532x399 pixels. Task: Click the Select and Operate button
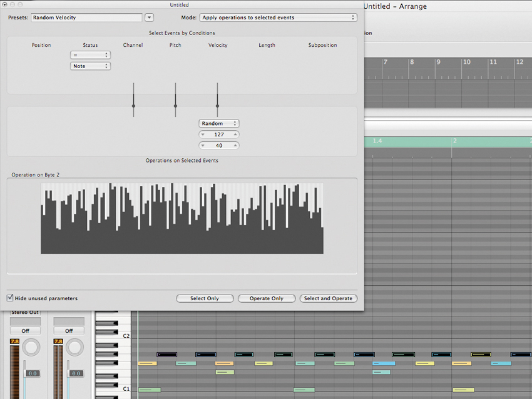[328, 298]
